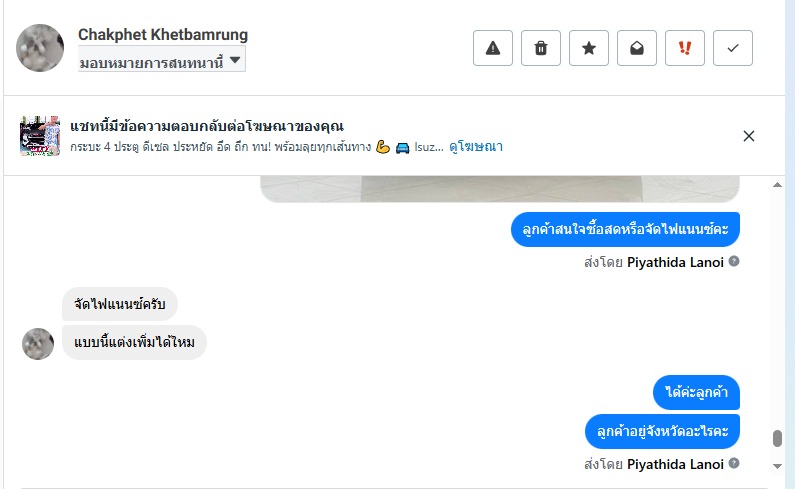Delete conversation with the trash icon
Viewport: 795px width, 489px height.
click(x=541, y=48)
